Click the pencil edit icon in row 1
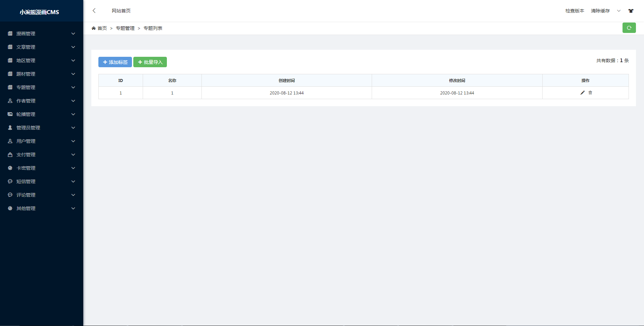Image resolution: width=644 pixels, height=326 pixels. pos(583,93)
